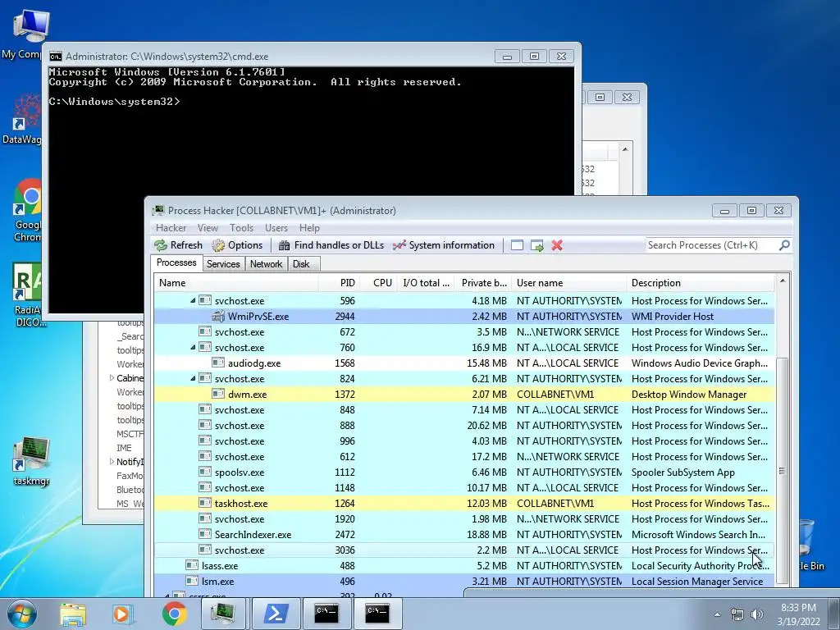Sort by the Name column header
The width and height of the screenshot is (840, 630).
(236, 283)
